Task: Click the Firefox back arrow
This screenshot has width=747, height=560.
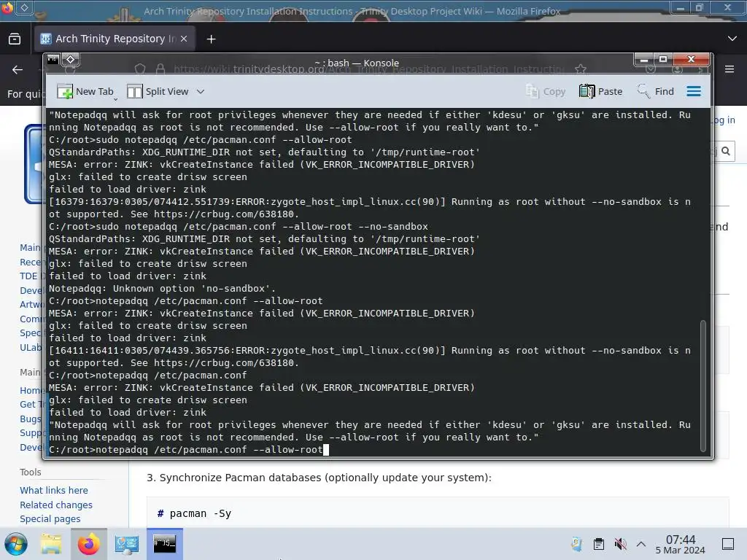Action: [18, 70]
